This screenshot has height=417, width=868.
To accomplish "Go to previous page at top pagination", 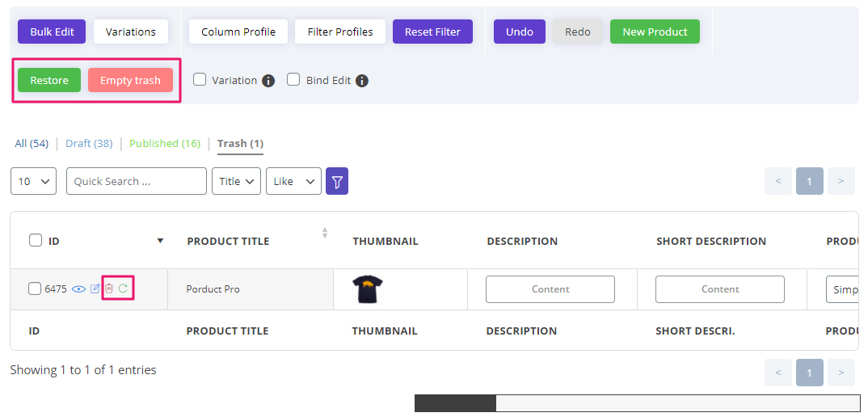I will point(778,181).
